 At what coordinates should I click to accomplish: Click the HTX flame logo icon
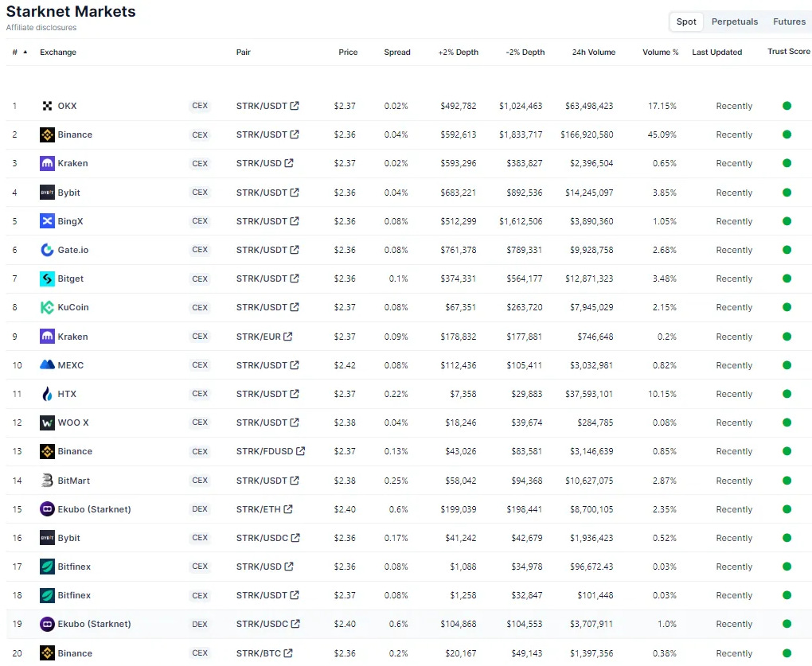47,395
